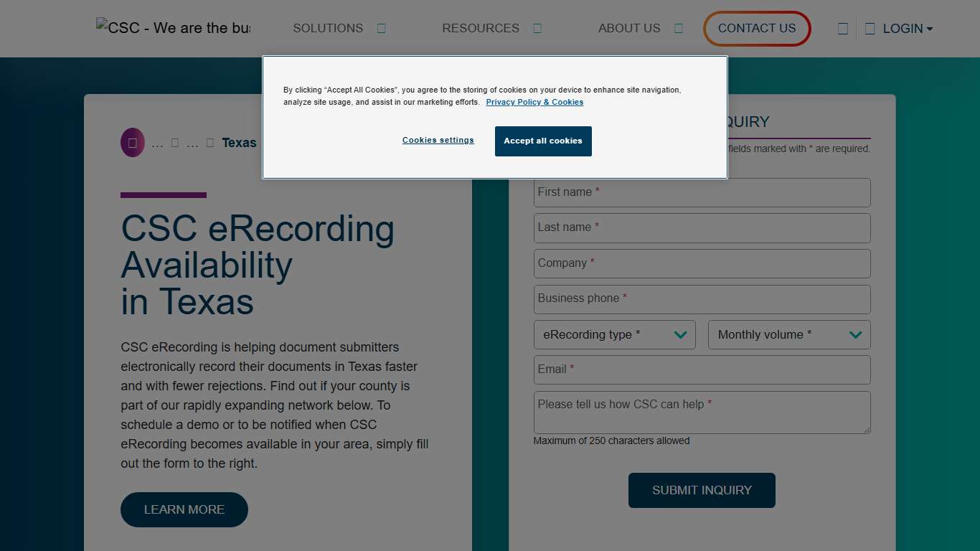Click the teal chevron on eRecording type field
Screen dimensions: 980x551
680,334
